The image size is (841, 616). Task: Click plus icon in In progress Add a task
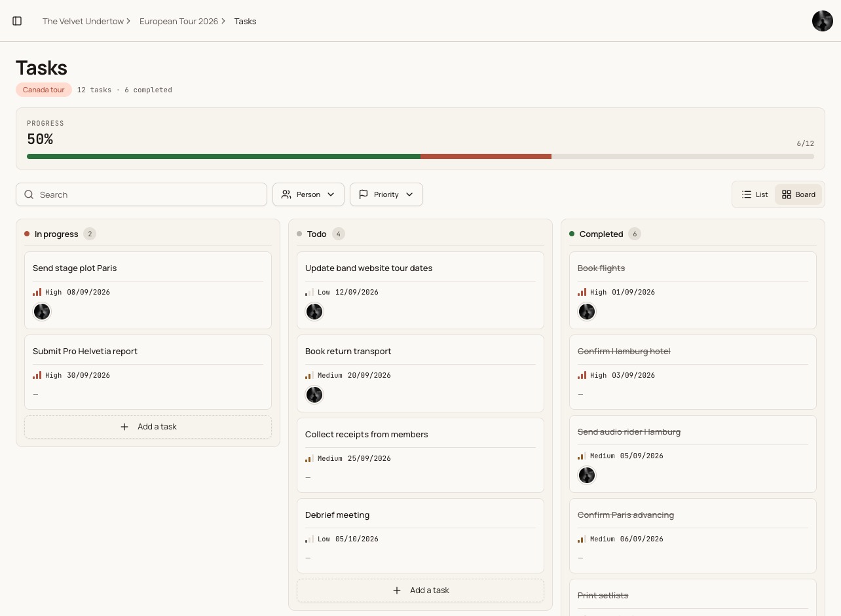click(124, 427)
